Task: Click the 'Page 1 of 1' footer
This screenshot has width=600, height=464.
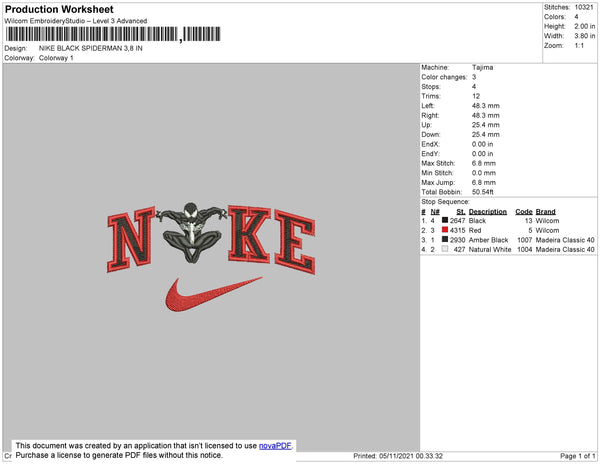Action: (x=577, y=456)
